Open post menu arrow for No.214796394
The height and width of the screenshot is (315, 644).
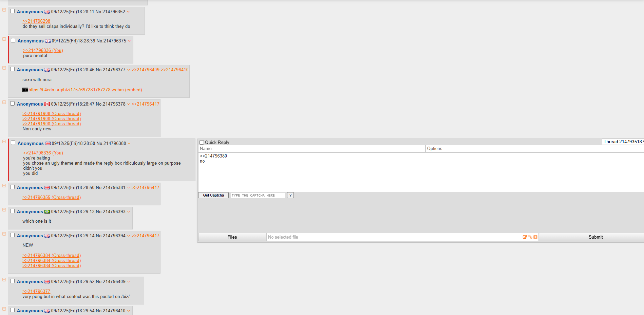129,236
